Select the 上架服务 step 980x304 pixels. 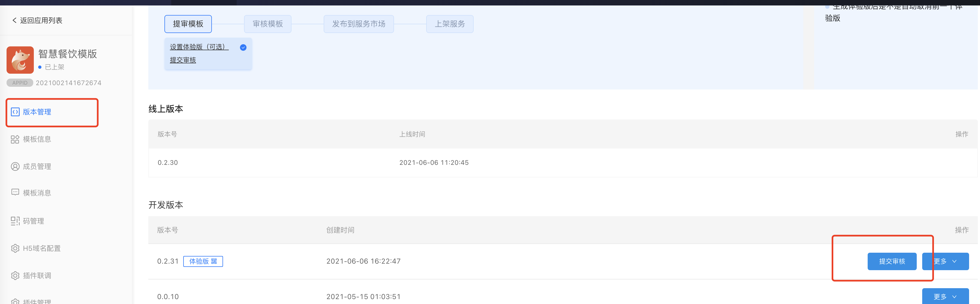coord(450,24)
